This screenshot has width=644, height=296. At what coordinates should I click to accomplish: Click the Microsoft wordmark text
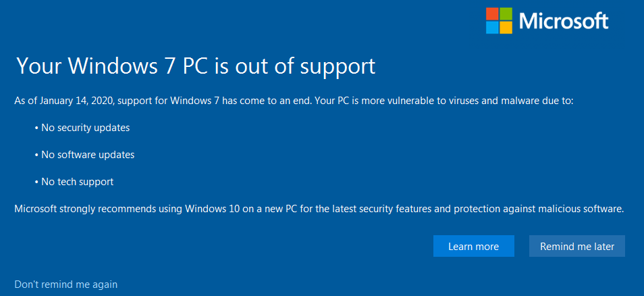[x=564, y=21]
